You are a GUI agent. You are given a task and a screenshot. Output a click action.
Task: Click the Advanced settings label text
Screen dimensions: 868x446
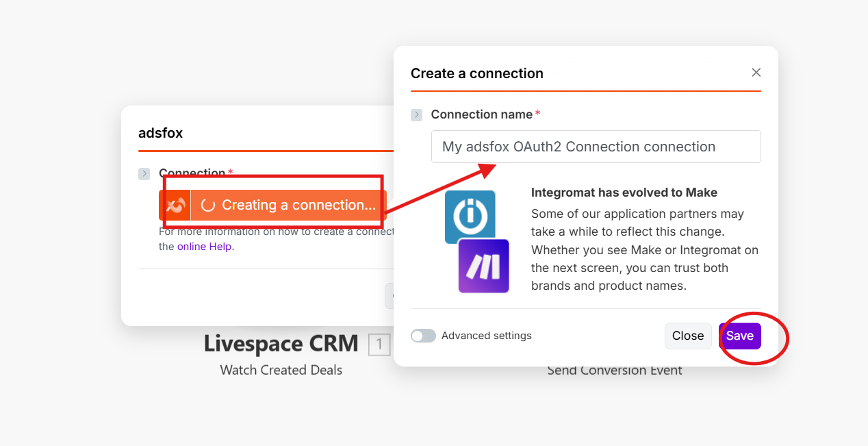coord(486,336)
